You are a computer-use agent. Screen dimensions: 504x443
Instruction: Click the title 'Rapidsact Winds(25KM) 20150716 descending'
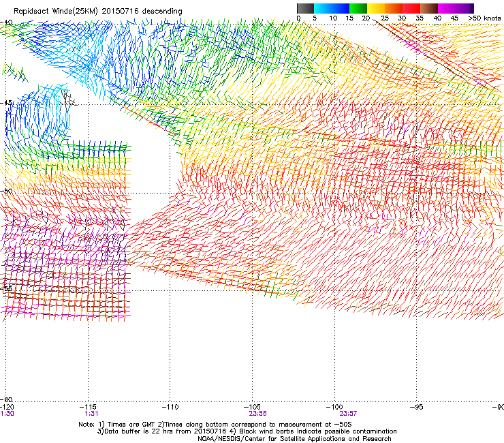pos(97,12)
